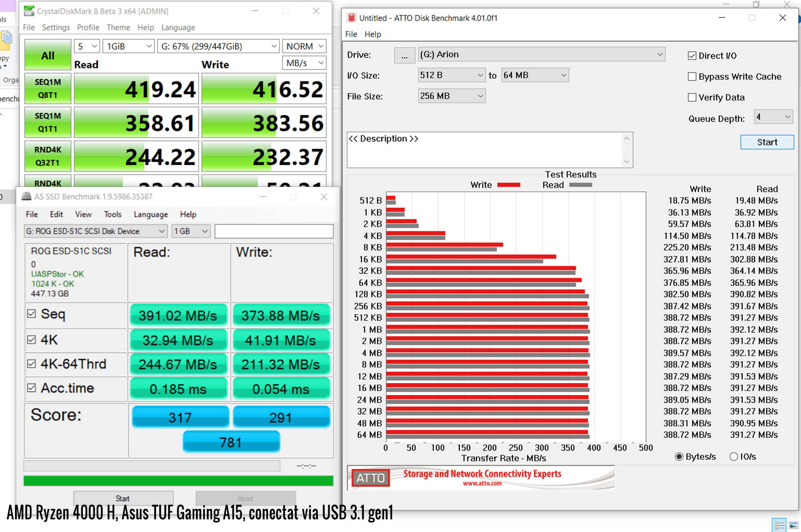Click the RND4K Q32T1 test button
801x532 pixels.
click(48, 156)
